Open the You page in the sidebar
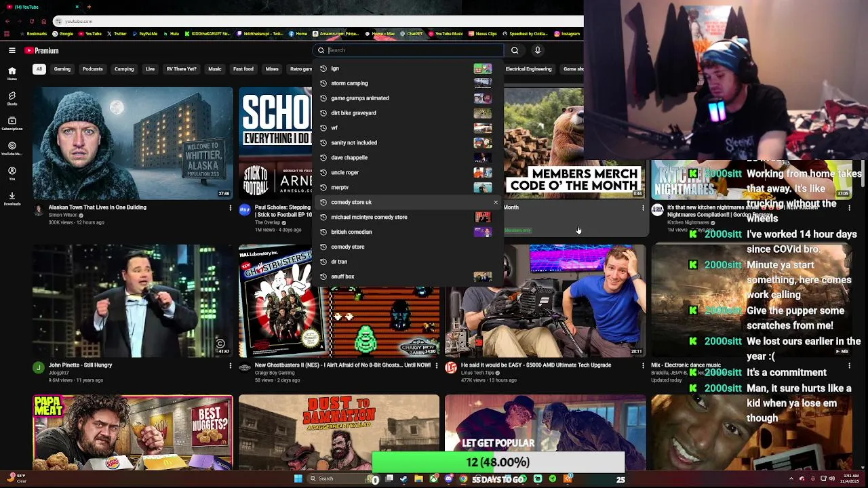The image size is (868, 488). 12,174
